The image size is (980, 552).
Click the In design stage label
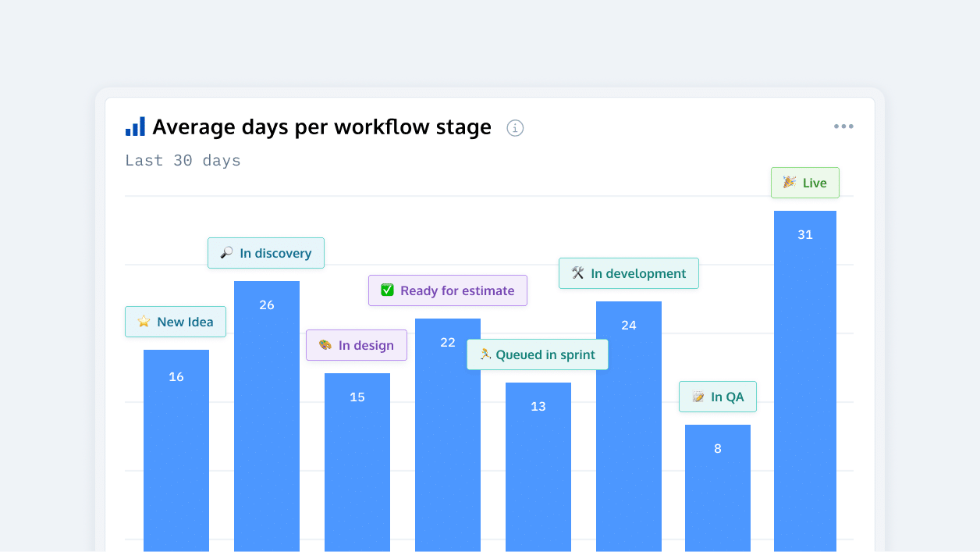click(x=357, y=345)
